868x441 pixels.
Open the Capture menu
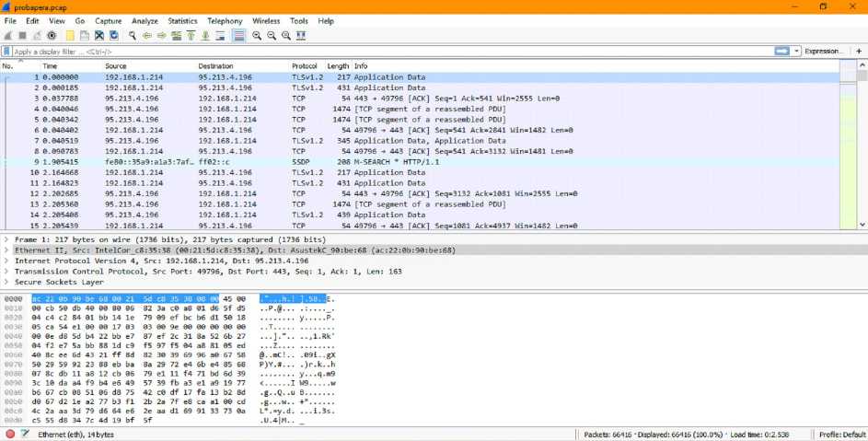(x=109, y=21)
